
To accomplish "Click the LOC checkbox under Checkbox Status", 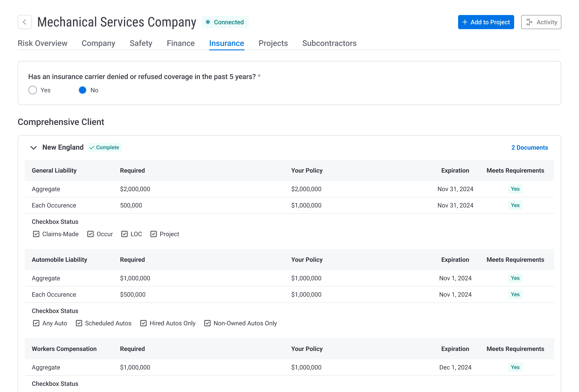I will tap(125, 234).
